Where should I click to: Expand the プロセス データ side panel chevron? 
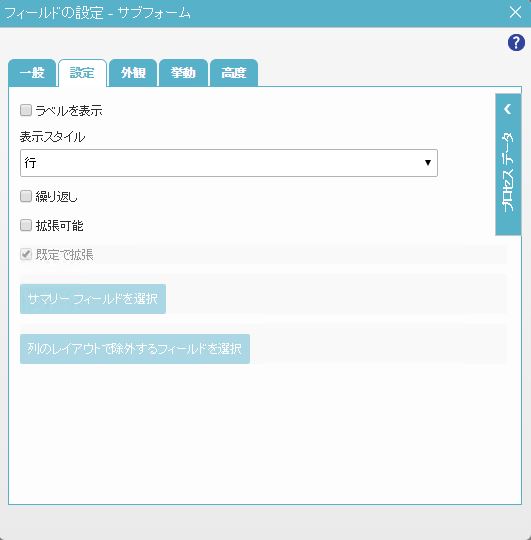tap(508, 109)
